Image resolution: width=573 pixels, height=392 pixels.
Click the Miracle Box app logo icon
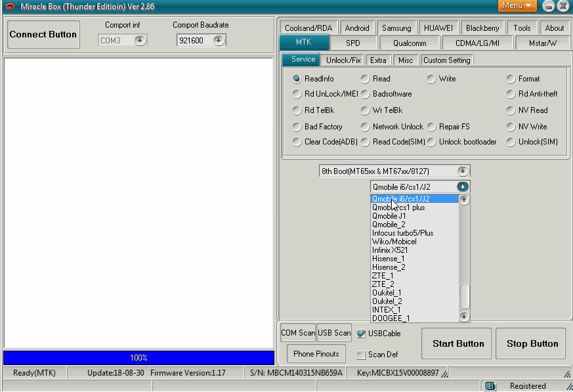pos(10,6)
